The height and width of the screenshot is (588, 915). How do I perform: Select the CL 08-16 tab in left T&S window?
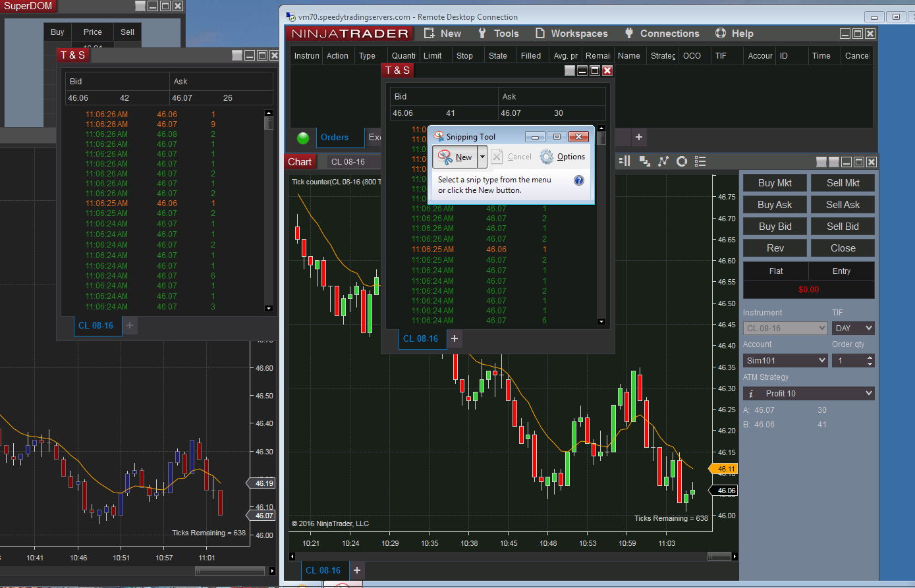(x=96, y=325)
